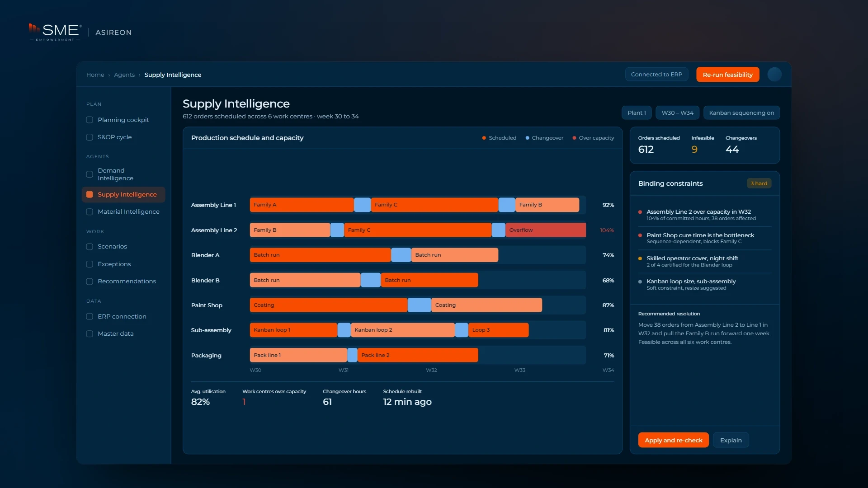868x488 pixels.
Task: Open Exceptions under Work
Action: point(123,264)
